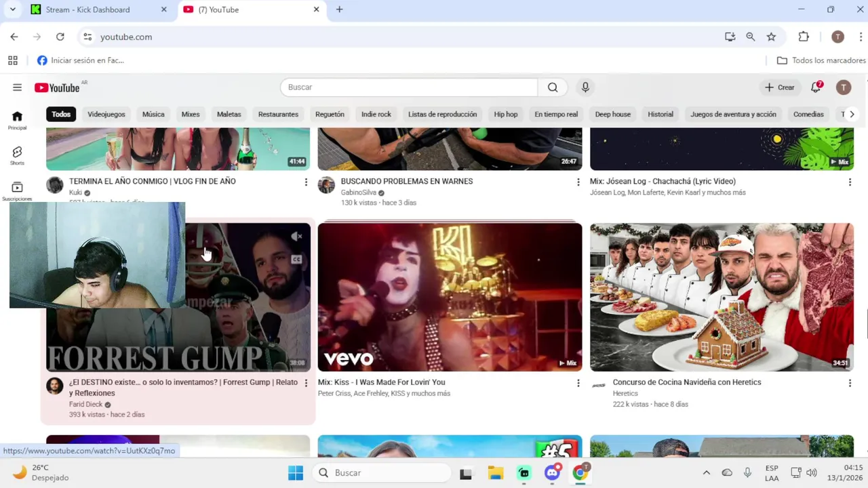Screen dimensions: 868x488
Task: Open options for Kiss Mix
Action: point(578,383)
